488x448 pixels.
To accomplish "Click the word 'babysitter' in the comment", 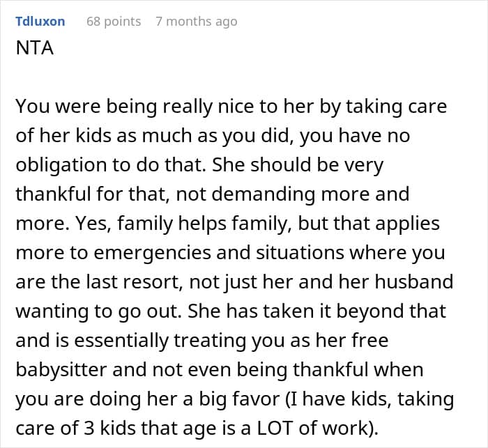I will 61,370.
